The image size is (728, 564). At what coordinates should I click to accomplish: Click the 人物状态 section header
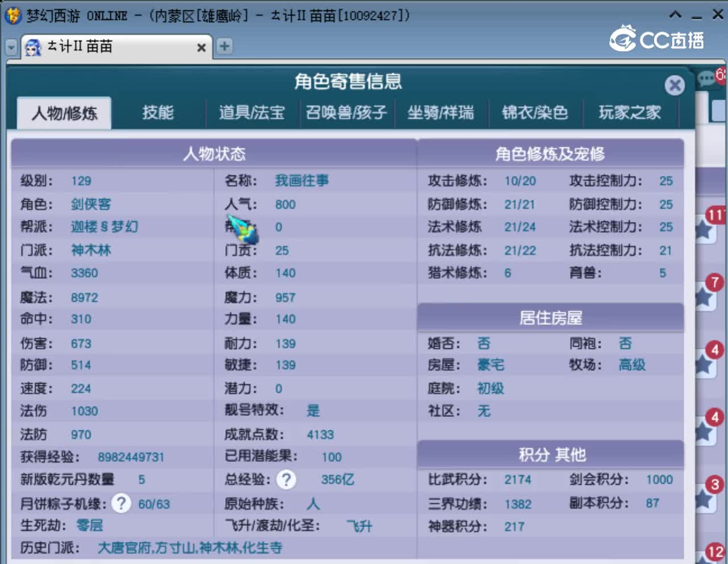[214, 153]
